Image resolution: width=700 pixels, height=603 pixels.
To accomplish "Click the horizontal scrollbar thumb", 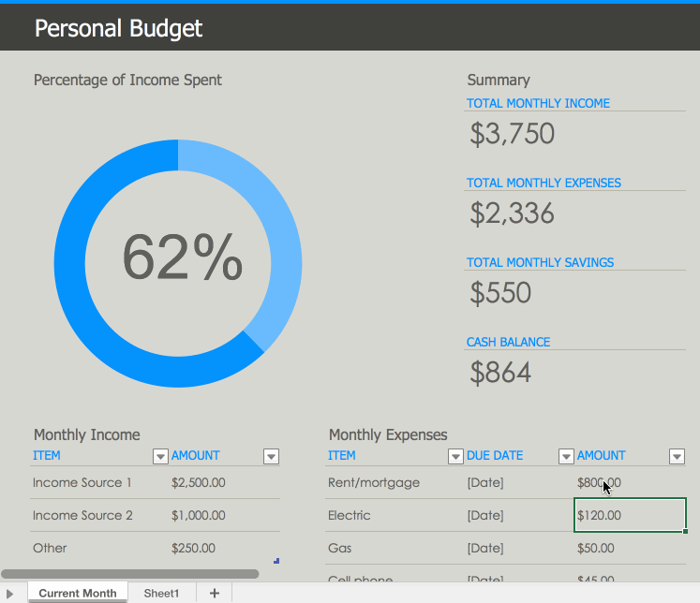I will (x=130, y=574).
